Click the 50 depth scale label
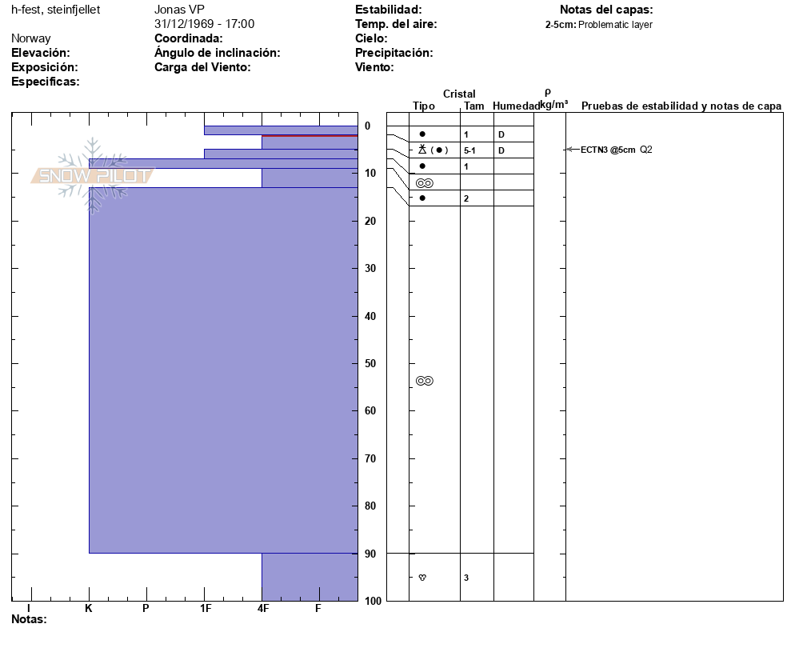This screenshot has height=672, width=795. (x=370, y=363)
